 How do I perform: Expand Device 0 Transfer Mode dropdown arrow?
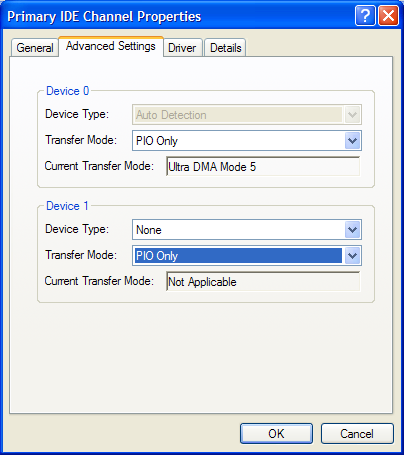(352, 141)
